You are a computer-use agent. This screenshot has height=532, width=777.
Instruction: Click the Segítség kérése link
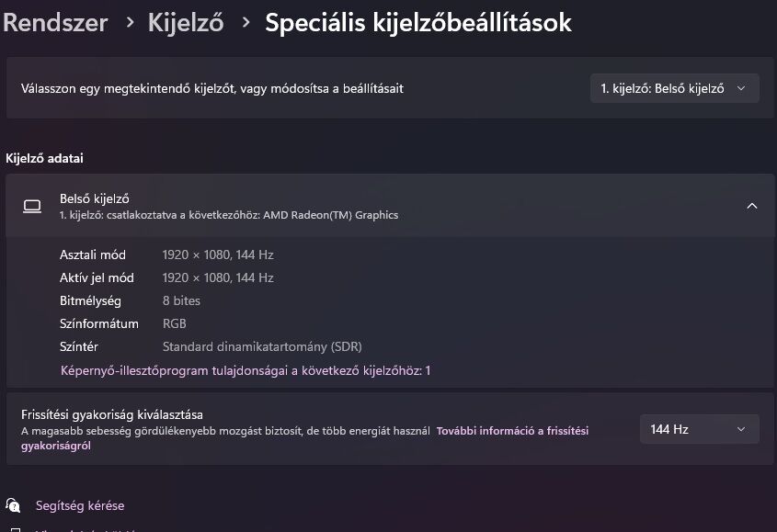pyautogui.click(x=80, y=505)
